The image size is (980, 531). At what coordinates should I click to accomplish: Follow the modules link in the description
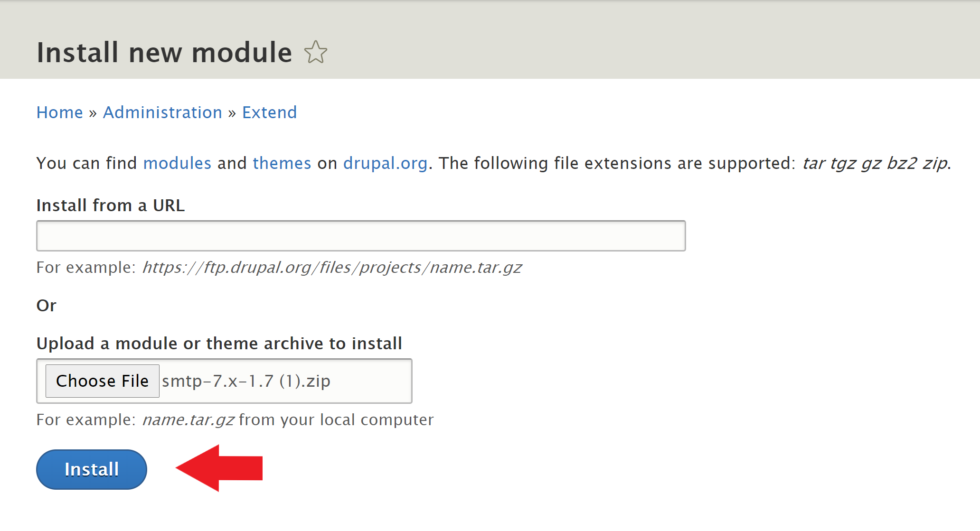tap(177, 163)
